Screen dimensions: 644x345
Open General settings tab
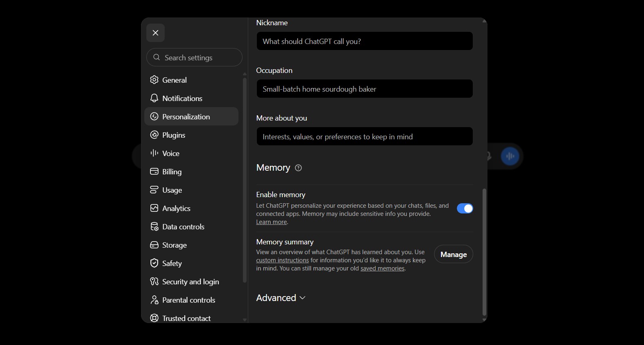coord(191,80)
